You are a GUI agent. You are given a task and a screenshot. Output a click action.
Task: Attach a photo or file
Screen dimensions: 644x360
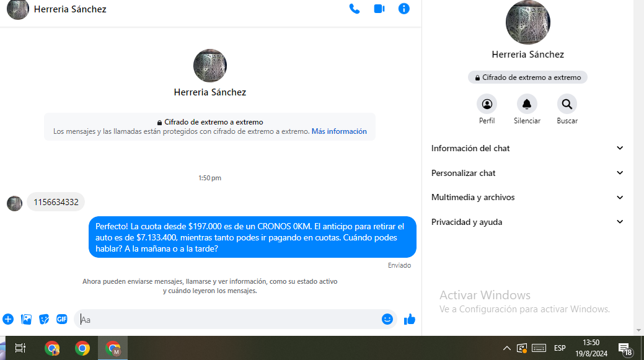(26, 319)
